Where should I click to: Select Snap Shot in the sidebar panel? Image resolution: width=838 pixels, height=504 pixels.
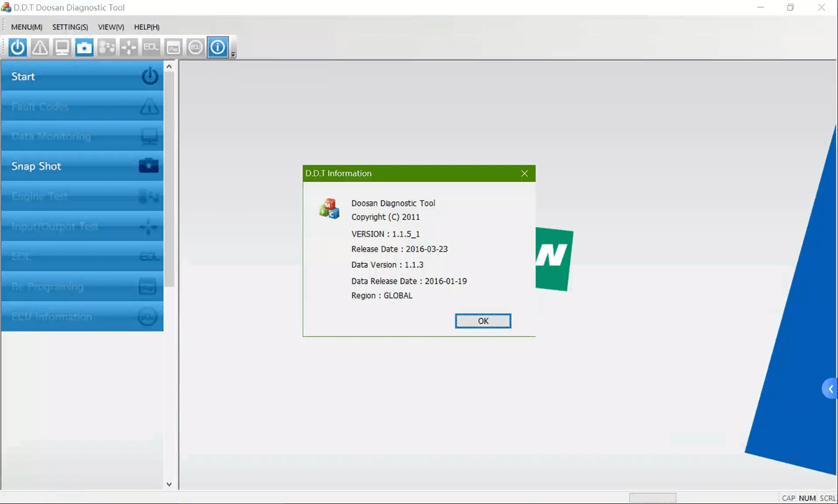[82, 166]
